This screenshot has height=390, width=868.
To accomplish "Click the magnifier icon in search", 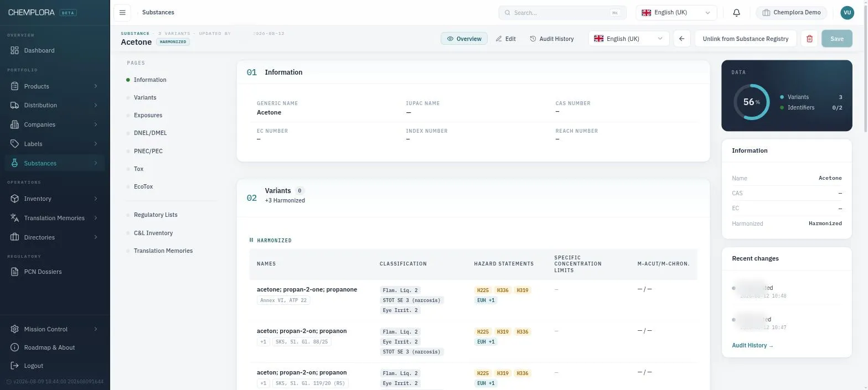I will tap(508, 13).
